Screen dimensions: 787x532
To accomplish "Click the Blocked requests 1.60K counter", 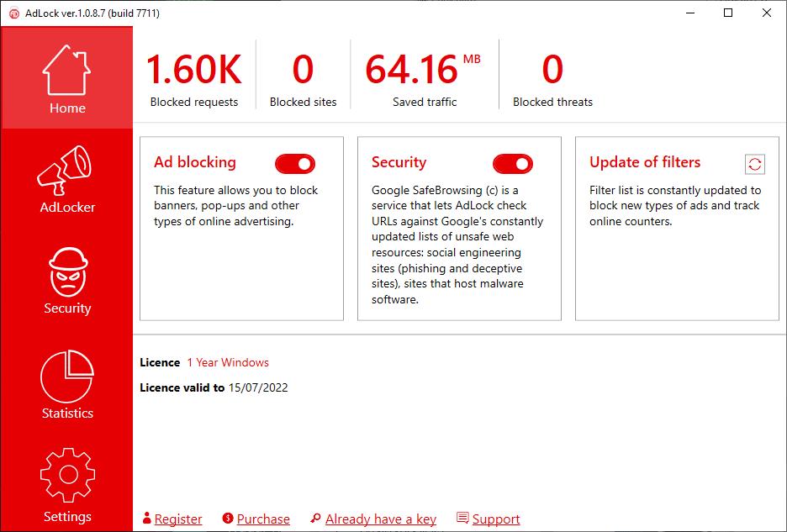I will pyautogui.click(x=194, y=70).
